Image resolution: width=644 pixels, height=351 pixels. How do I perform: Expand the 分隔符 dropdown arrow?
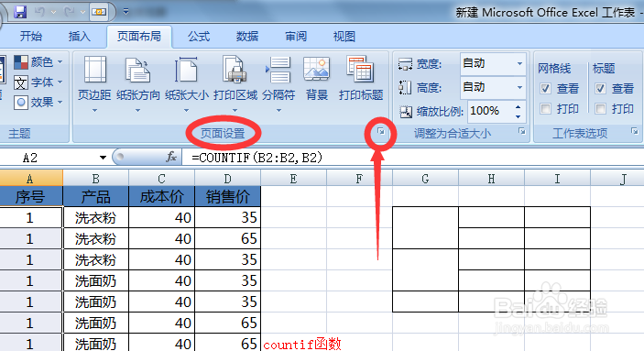pyautogui.click(x=278, y=110)
